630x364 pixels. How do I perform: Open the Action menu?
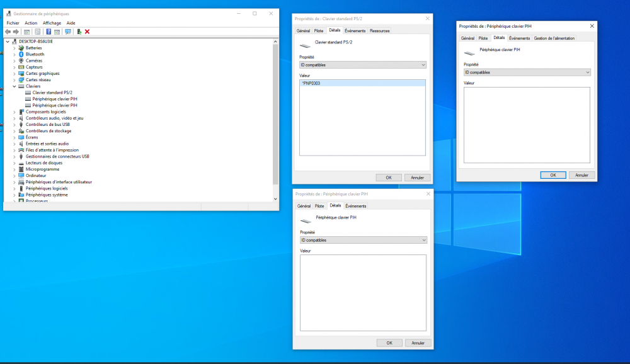pos(31,23)
